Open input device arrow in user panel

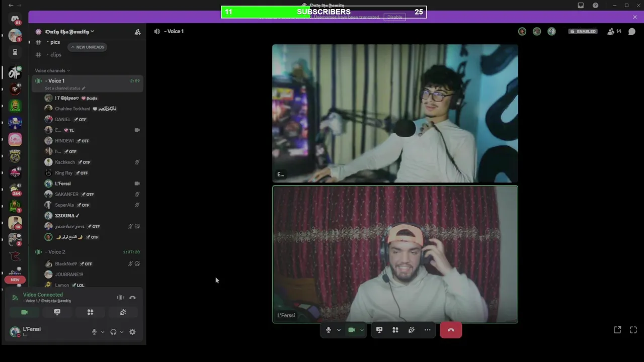tap(103, 332)
